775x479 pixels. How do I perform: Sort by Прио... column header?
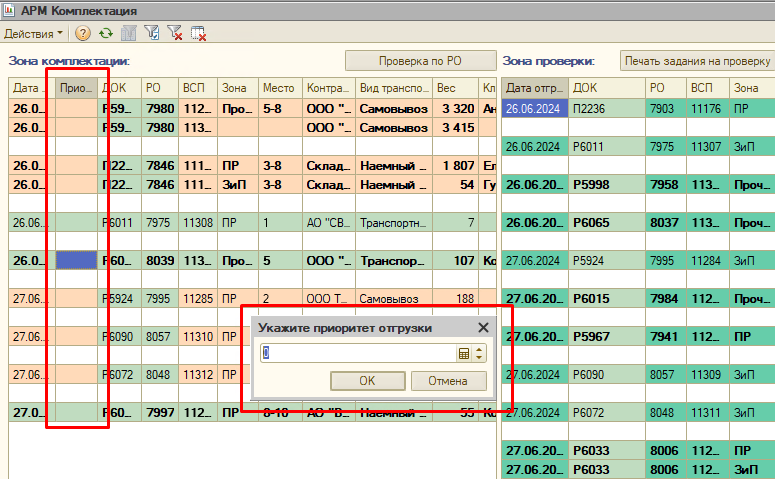76,88
